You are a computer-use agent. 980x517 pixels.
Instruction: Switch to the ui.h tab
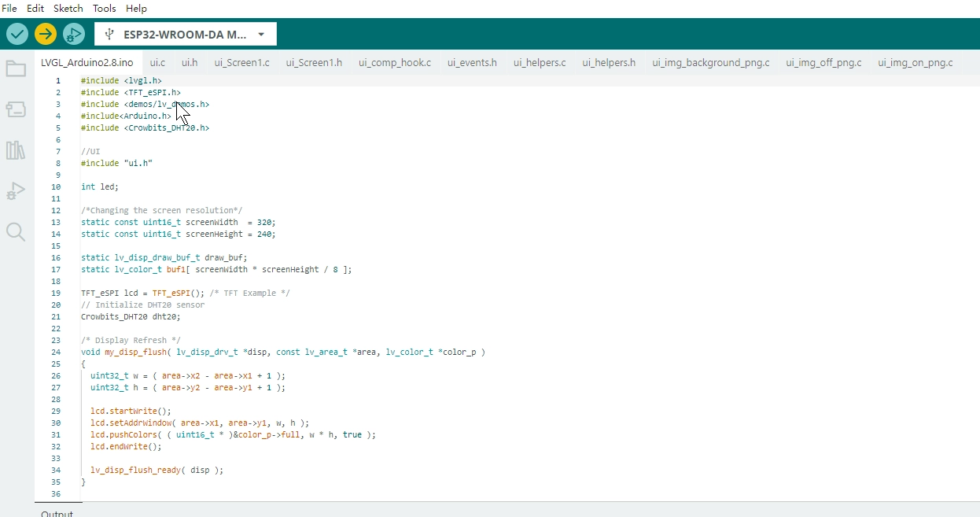point(190,62)
